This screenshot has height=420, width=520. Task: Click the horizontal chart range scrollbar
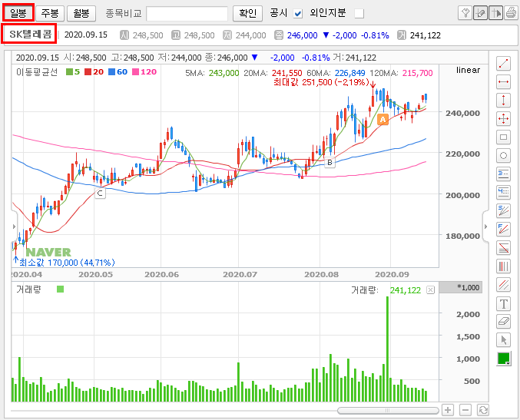[x=388, y=410]
